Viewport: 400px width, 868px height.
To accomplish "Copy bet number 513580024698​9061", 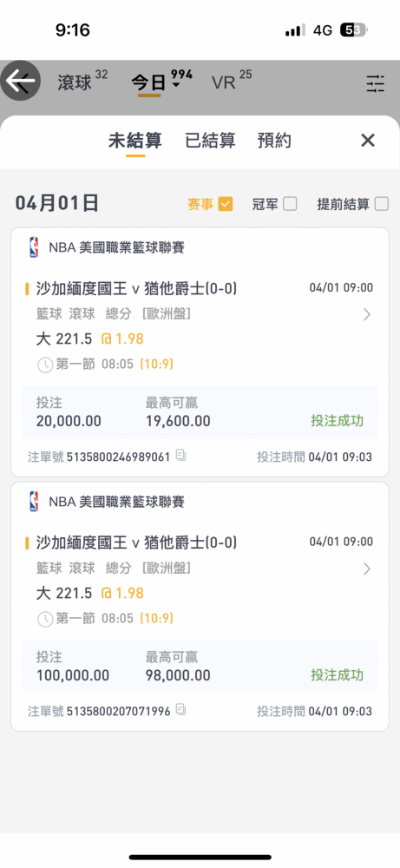I will click(x=181, y=456).
